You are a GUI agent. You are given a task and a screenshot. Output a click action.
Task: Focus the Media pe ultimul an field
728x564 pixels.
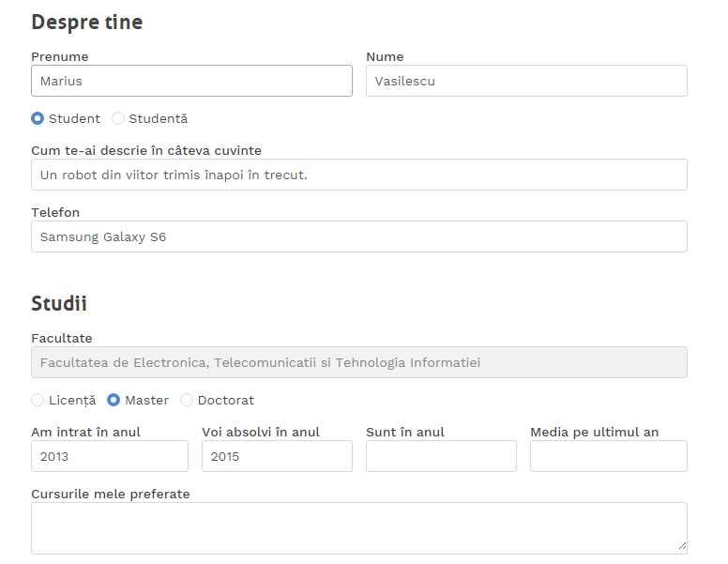(609, 456)
